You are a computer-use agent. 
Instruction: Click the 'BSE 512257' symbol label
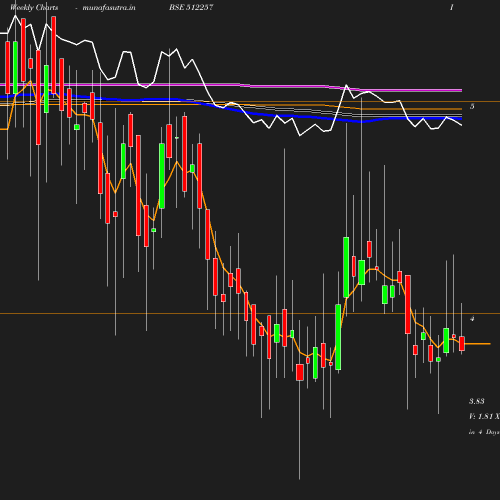pyautogui.click(x=191, y=7)
